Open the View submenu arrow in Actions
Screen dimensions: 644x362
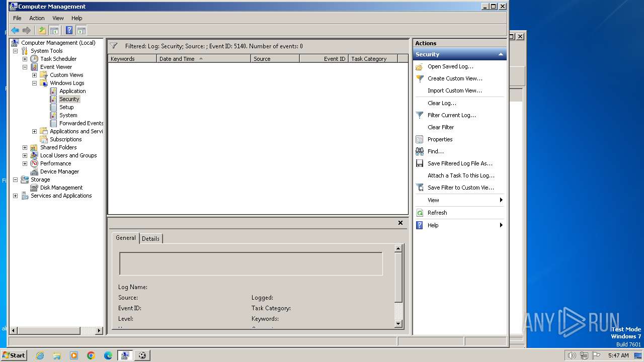(501, 200)
